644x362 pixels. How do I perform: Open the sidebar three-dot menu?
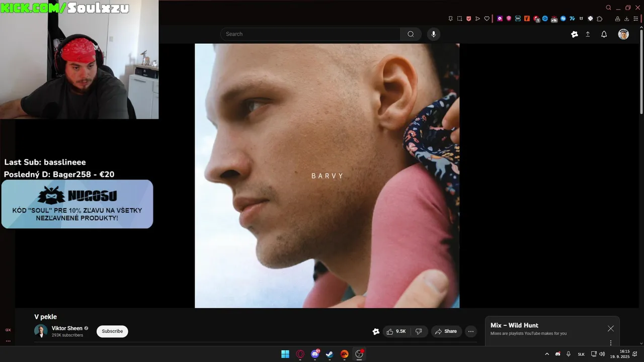[x=8, y=341]
